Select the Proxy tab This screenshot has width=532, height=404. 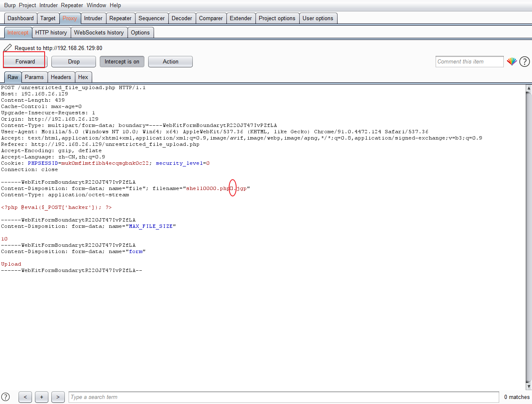70,18
